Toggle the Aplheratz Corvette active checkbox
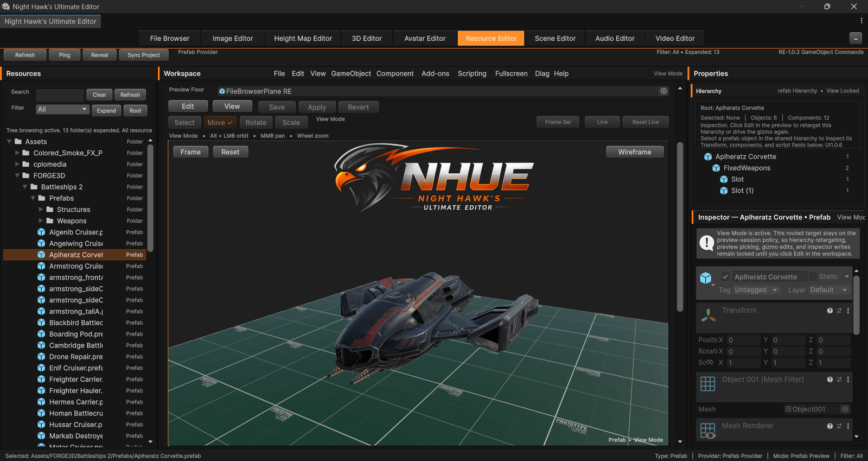The height and width of the screenshot is (461, 868). pos(725,277)
